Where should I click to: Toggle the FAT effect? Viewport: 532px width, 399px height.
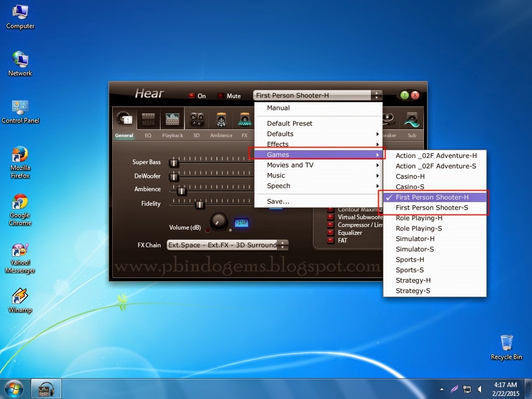tap(330, 241)
